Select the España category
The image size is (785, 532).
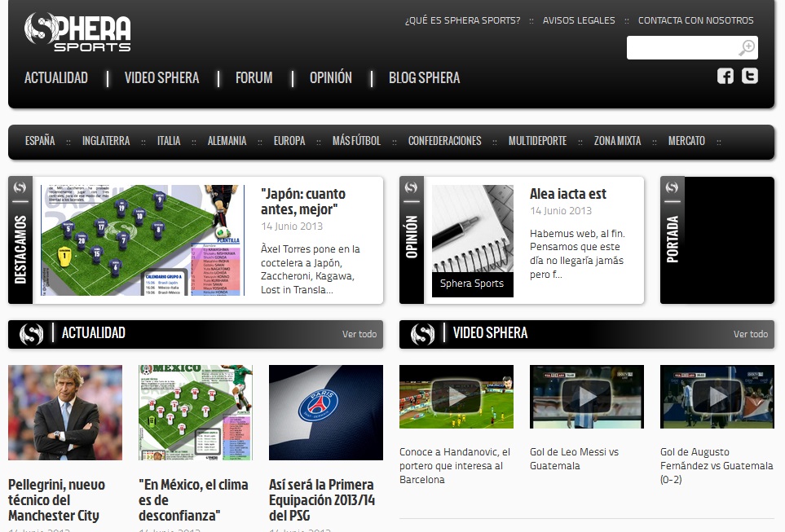click(x=40, y=141)
